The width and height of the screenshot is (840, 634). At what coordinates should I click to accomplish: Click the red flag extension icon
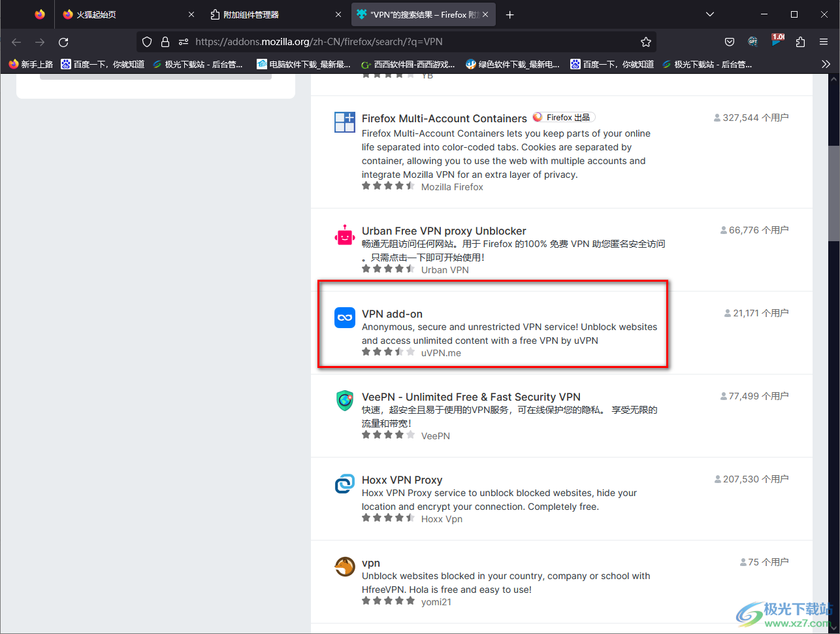click(x=777, y=41)
